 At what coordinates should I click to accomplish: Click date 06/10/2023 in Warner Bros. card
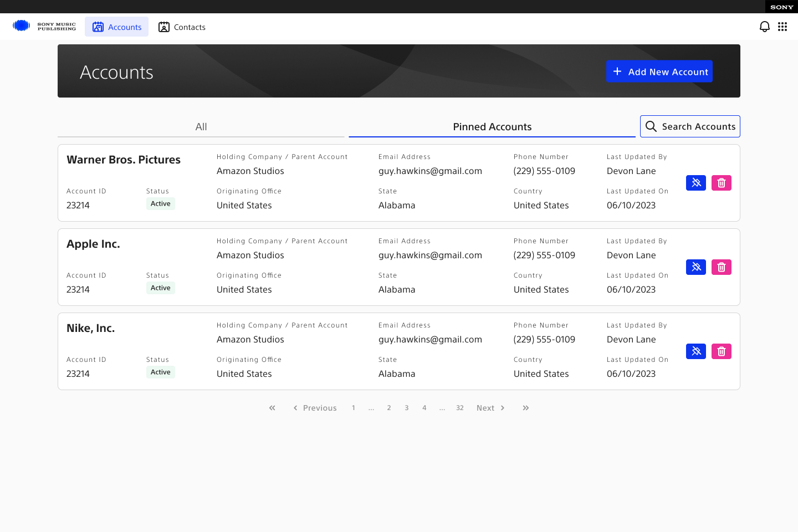point(631,206)
